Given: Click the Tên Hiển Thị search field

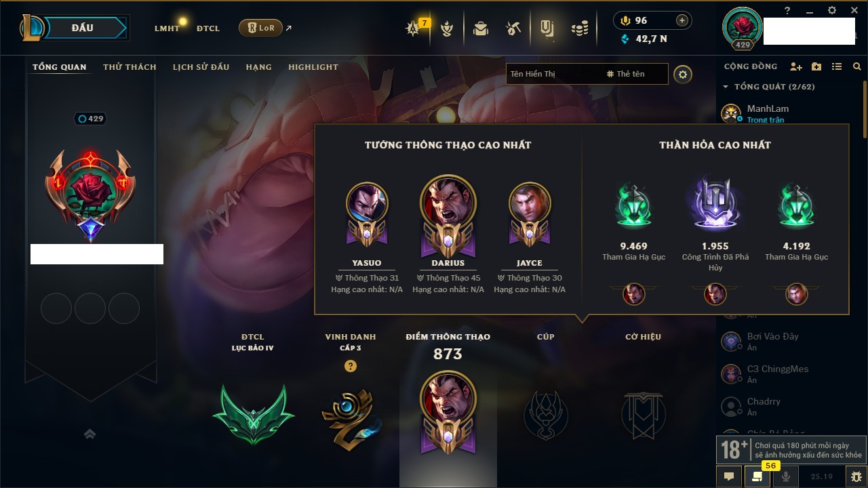Looking at the screenshot, I should pos(554,74).
